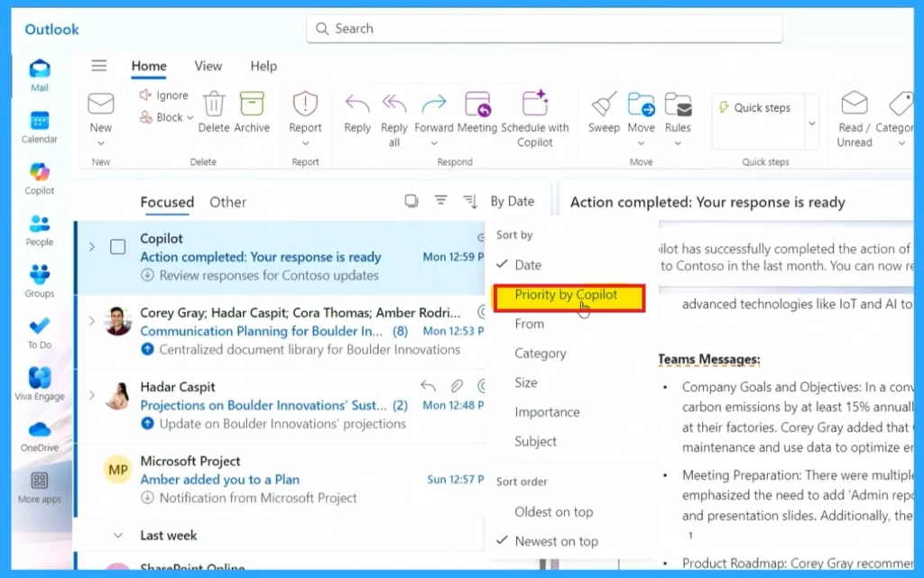Show More apps
This screenshot has width=924, height=578.
[40, 487]
